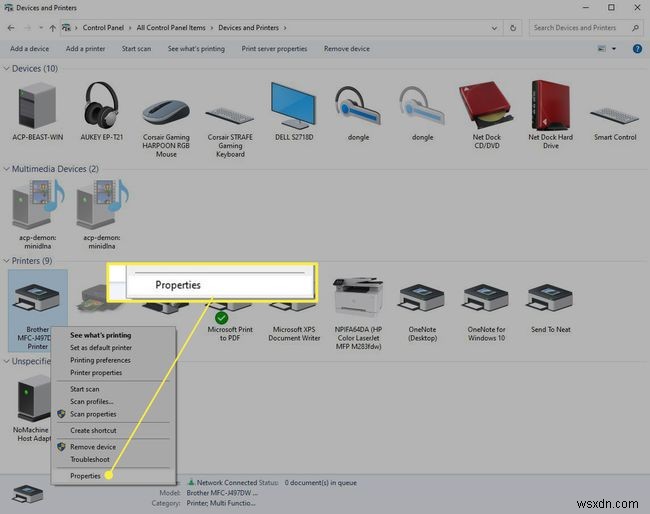Collapse the Devices (10) group
The height and width of the screenshot is (514, 650).
tap(6, 68)
